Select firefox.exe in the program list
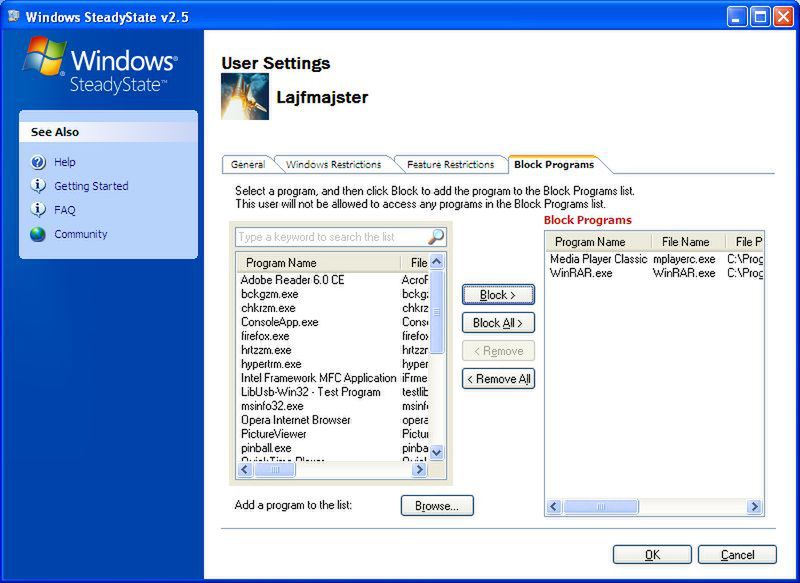 tap(334, 336)
